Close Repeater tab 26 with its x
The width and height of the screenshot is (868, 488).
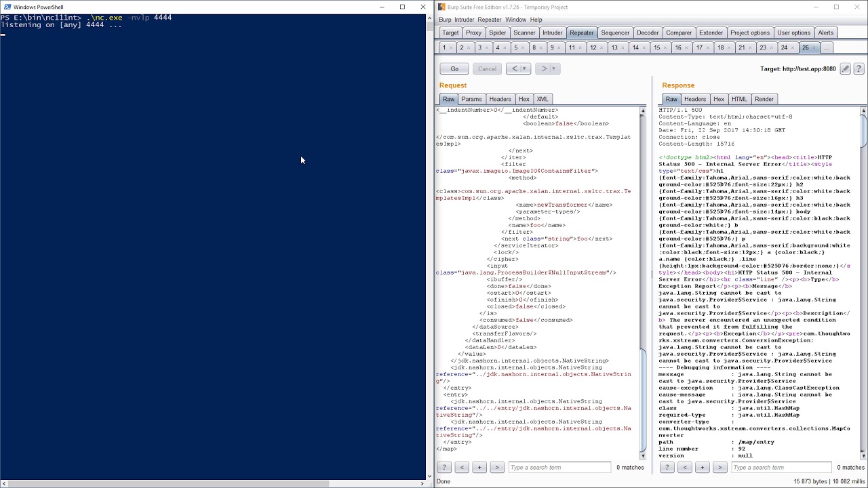click(814, 48)
